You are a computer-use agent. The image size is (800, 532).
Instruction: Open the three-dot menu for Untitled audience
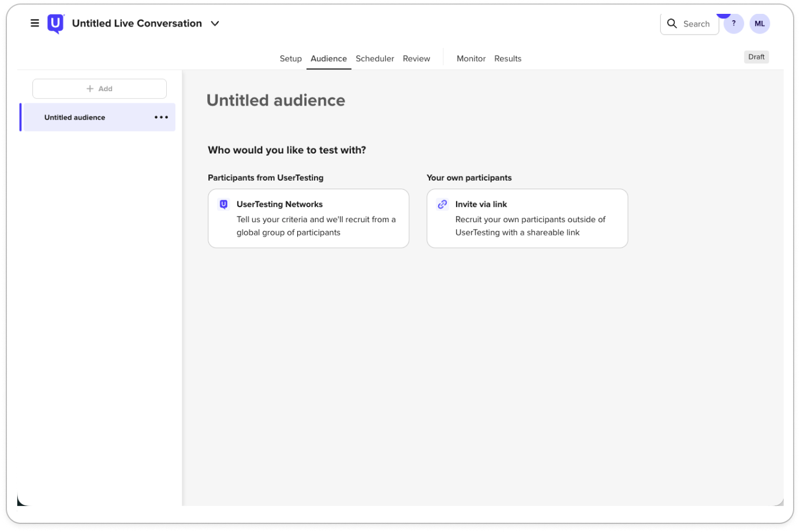pyautogui.click(x=161, y=118)
